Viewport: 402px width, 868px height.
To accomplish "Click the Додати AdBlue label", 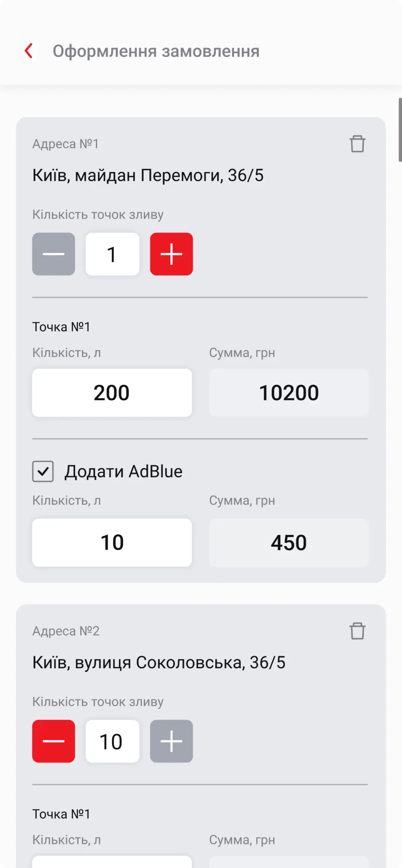I will [x=123, y=471].
